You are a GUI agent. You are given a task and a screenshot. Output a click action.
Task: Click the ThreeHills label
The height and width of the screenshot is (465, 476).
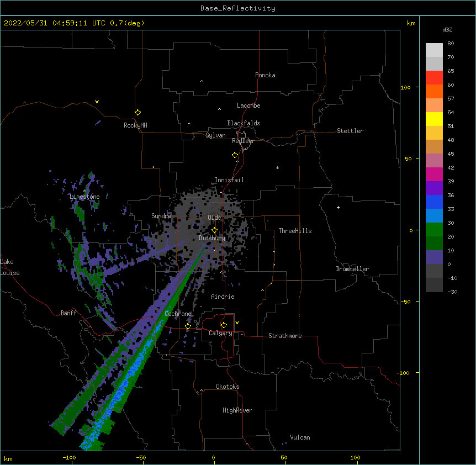[295, 231]
